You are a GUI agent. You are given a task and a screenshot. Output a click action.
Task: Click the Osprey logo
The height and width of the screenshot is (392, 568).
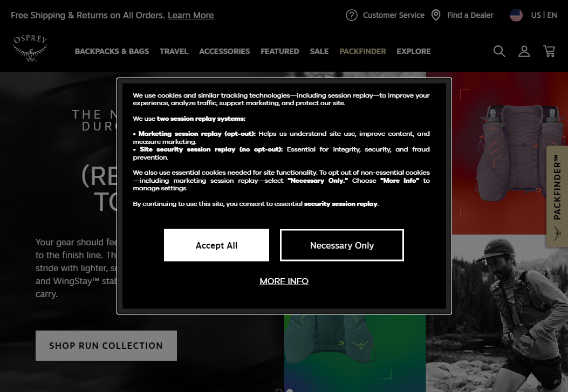pyautogui.click(x=30, y=48)
